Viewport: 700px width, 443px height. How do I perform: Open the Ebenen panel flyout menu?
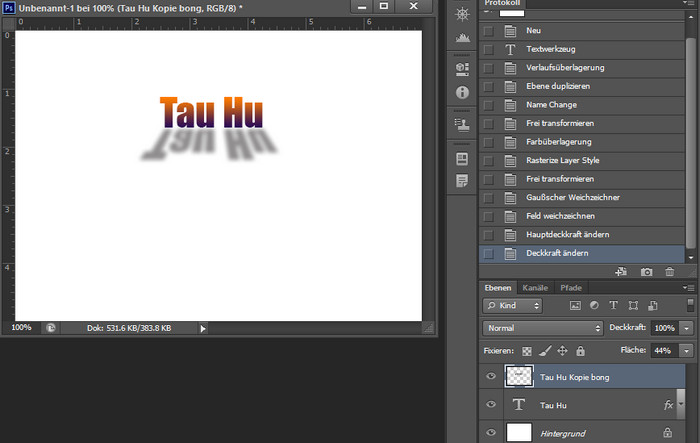pos(688,288)
